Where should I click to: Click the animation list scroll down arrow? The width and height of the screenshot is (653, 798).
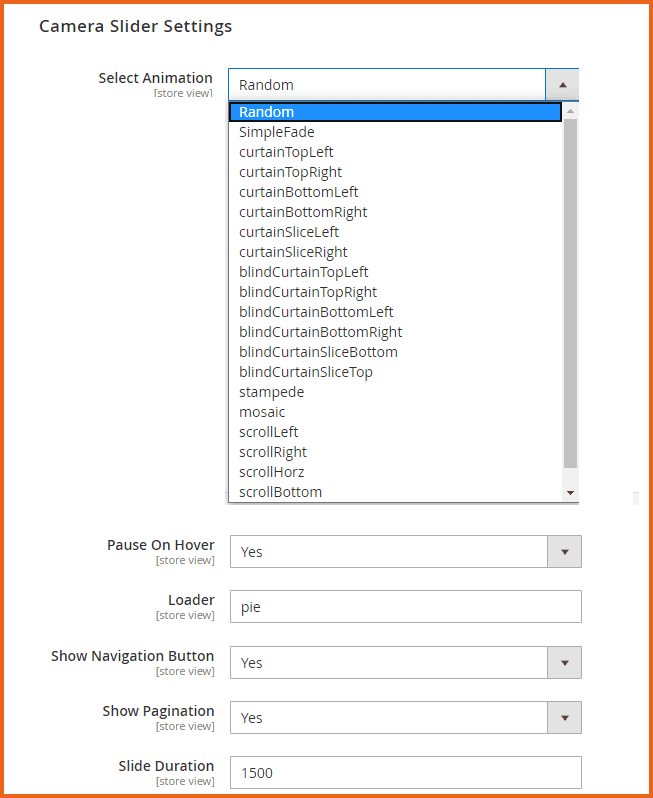[x=570, y=493]
